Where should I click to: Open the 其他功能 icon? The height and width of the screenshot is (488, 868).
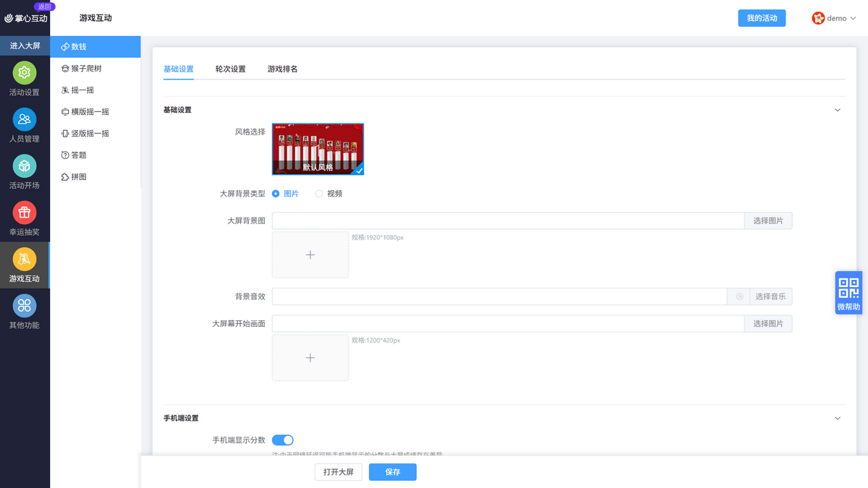point(25,306)
